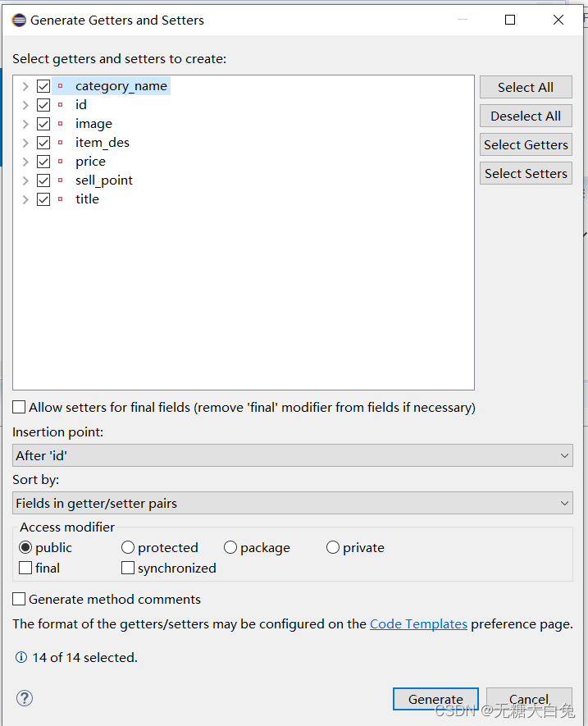Expand the category_name tree node
Screen dimensions: 588x726
(x=25, y=85)
